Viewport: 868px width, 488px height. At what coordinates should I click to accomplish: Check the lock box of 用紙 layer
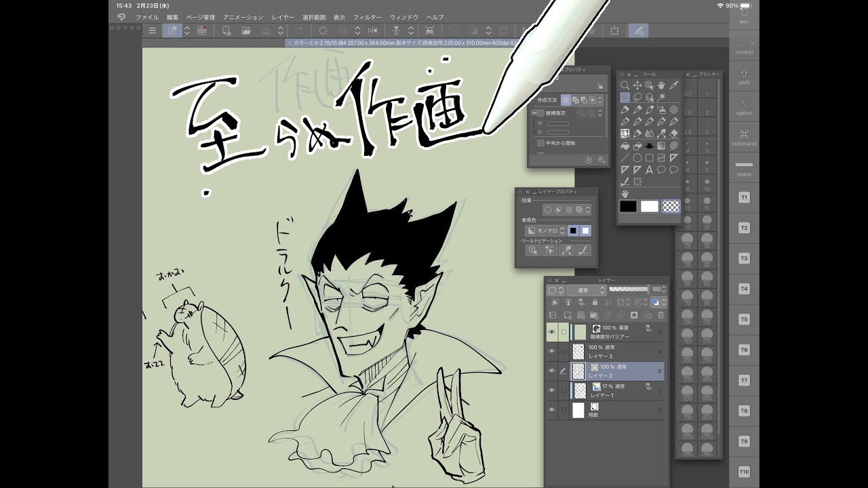click(564, 410)
